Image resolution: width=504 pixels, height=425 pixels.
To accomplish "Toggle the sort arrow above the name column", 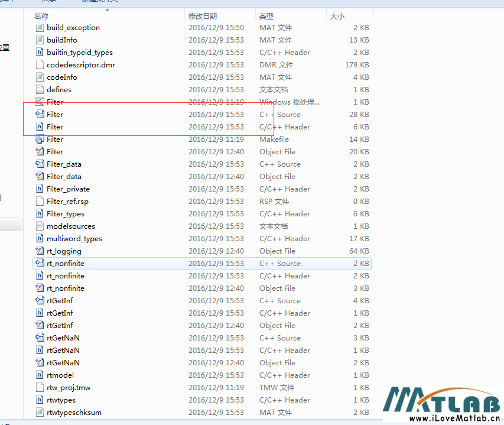I will (x=108, y=10).
